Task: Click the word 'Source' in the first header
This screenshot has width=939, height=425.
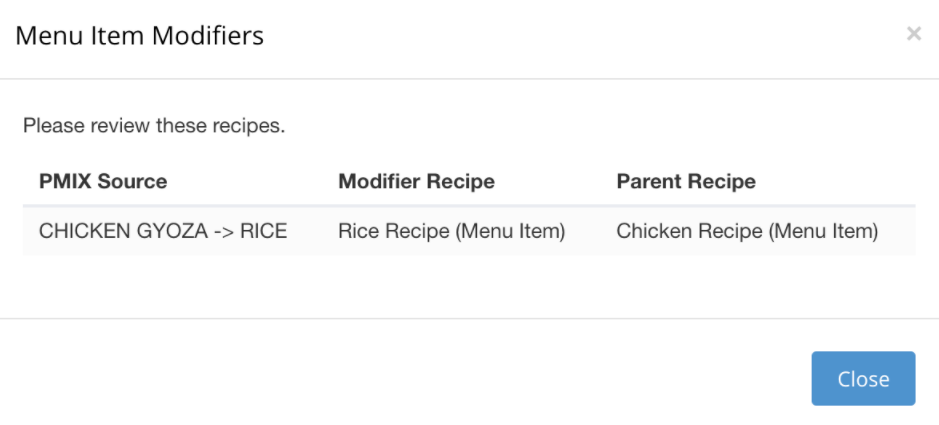Action: point(134,182)
